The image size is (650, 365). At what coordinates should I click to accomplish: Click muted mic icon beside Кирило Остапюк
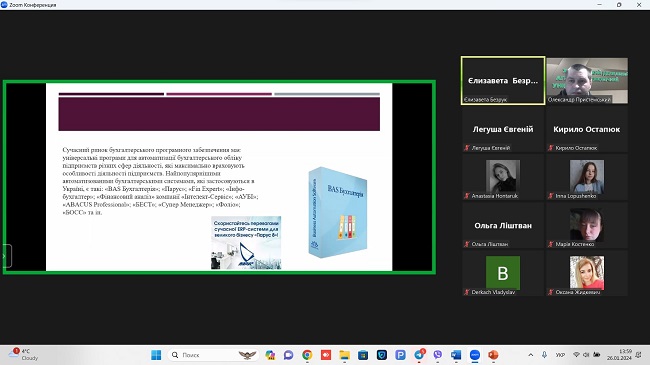click(x=551, y=148)
